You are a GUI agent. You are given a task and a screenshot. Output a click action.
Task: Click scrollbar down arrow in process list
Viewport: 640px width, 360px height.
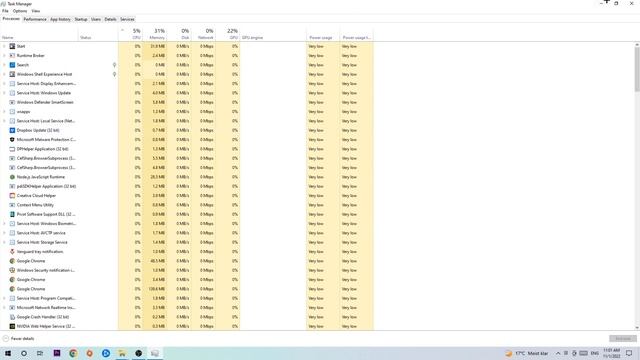[637, 328]
